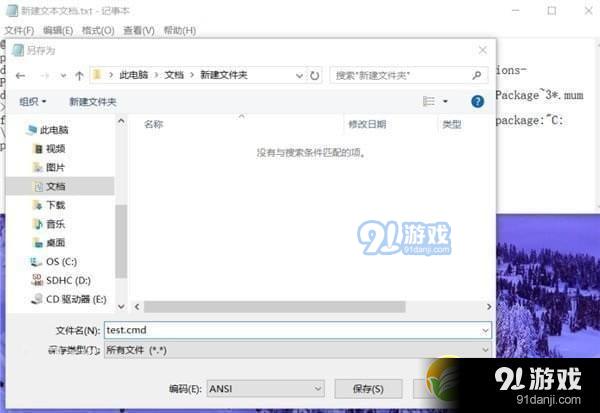Click the horizontal file-list scrollbar
Viewport: 600px width, 413px height.
(x=274, y=307)
